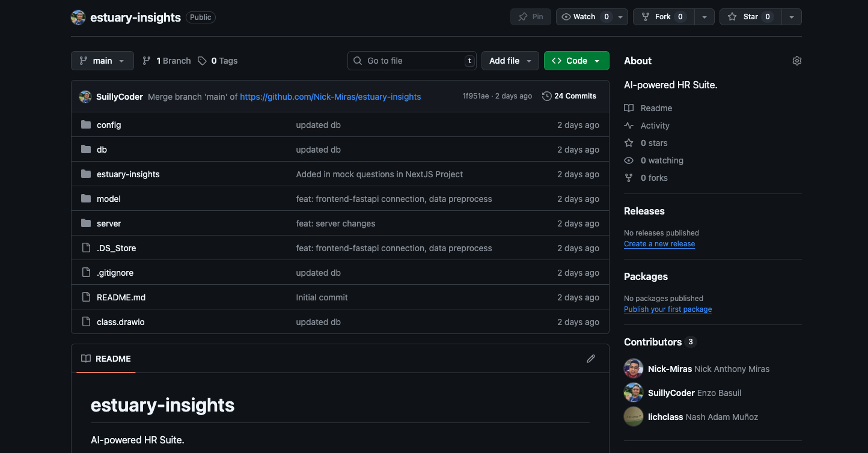This screenshot has width=868, height=453.
Task: Click the README.md file icon
Action: pyautogui.click(x=86, y=297)
